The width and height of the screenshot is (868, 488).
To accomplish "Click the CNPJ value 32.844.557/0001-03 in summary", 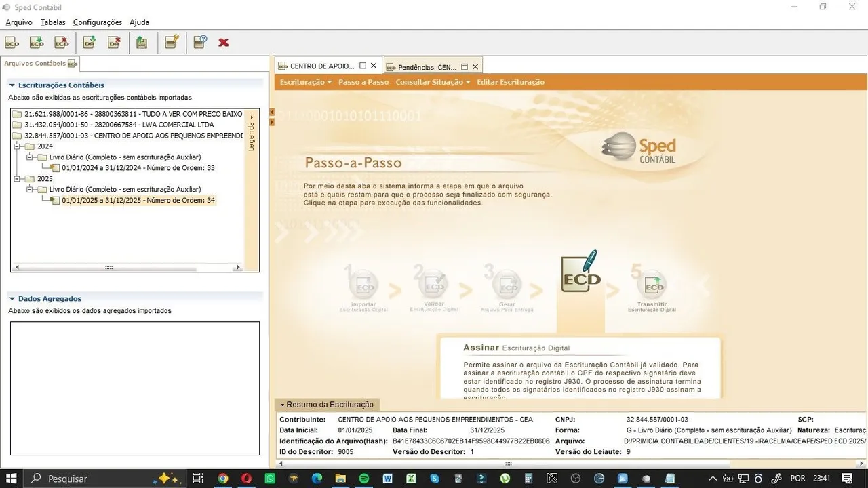I will pos(657,420).
